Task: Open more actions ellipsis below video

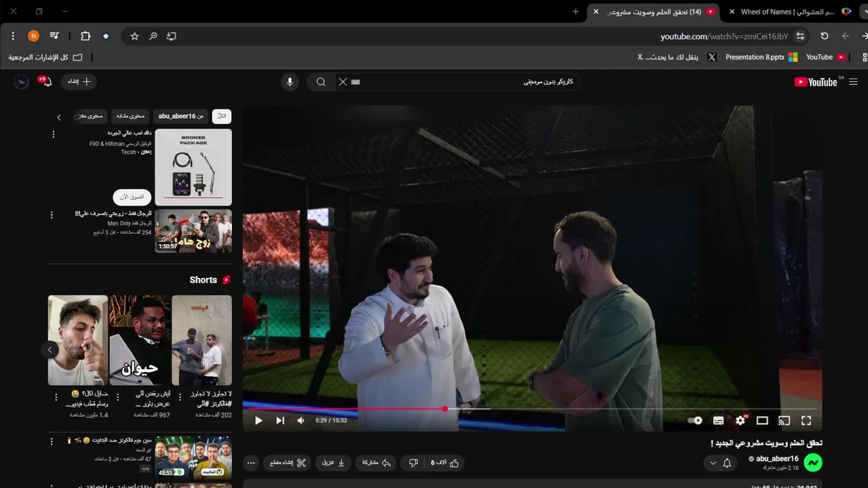Action: [251, 463]
